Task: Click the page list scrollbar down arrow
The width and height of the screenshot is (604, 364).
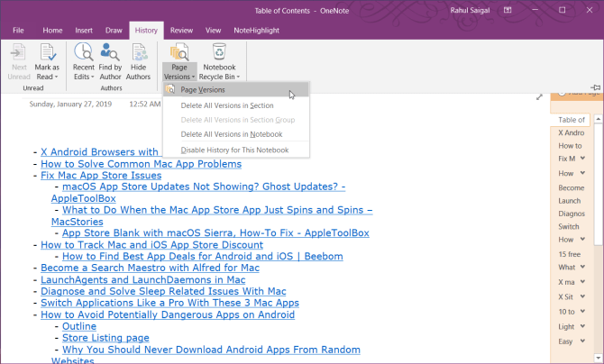Action: (599, 358)
